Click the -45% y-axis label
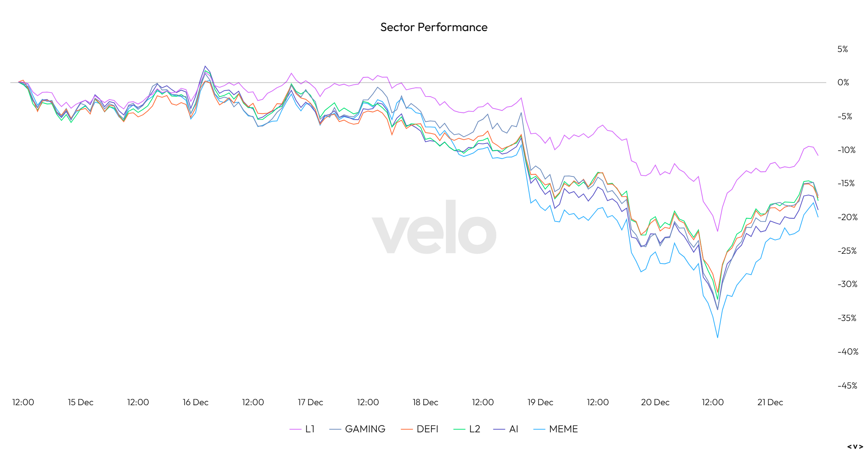This screenshot has width=868, height=454. pyautogui.click(x=847, y=386)
